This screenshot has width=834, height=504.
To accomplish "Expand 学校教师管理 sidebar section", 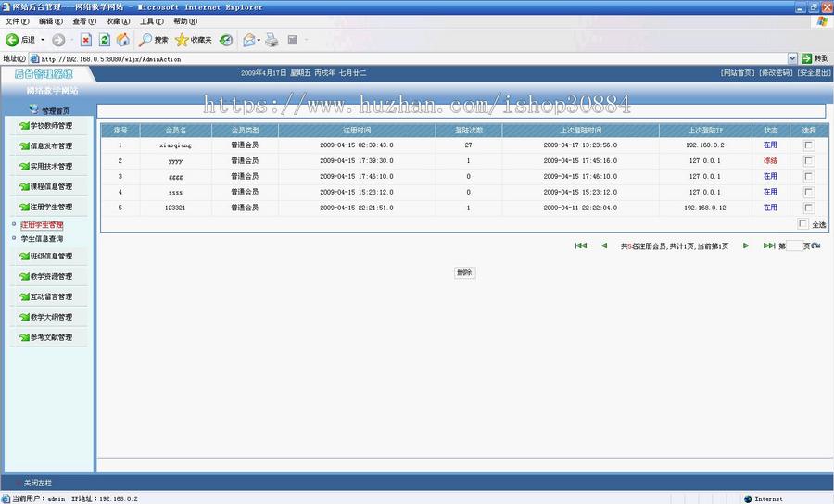I will tap(46, 126).
